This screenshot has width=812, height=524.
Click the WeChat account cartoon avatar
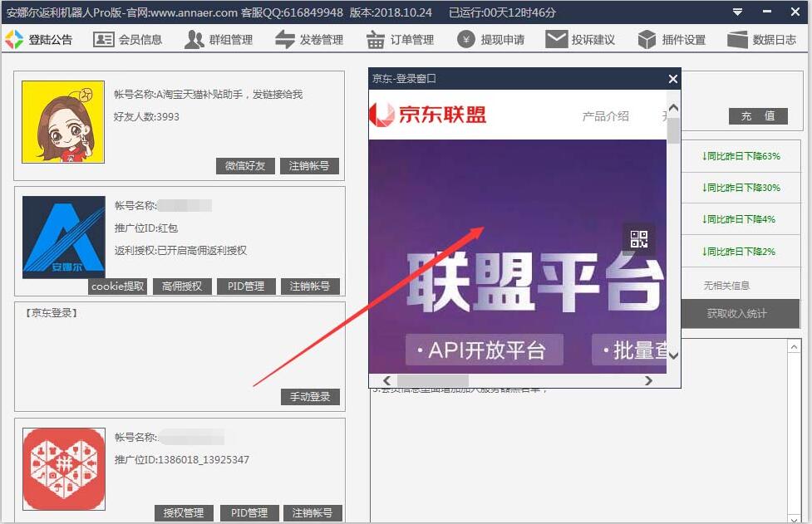click(63, 122)
